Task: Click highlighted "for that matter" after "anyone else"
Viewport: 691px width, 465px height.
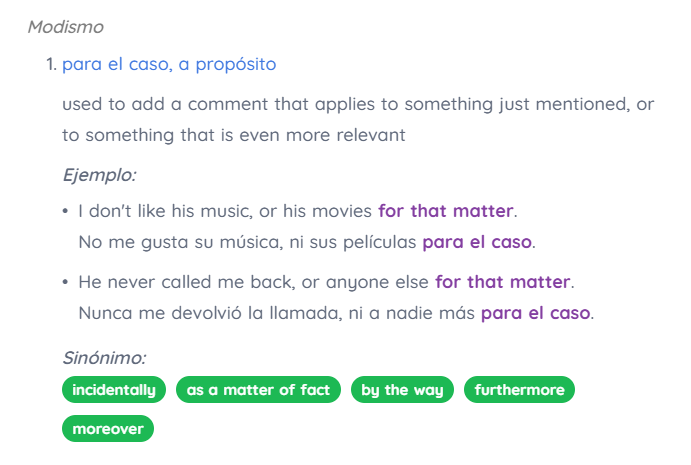Action: pyautogui.click(x=502, y=282)
